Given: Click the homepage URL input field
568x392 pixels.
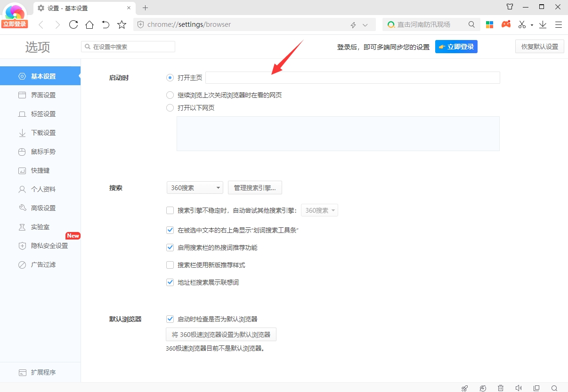Looking at the screenshot, I should tap(352, 78).
